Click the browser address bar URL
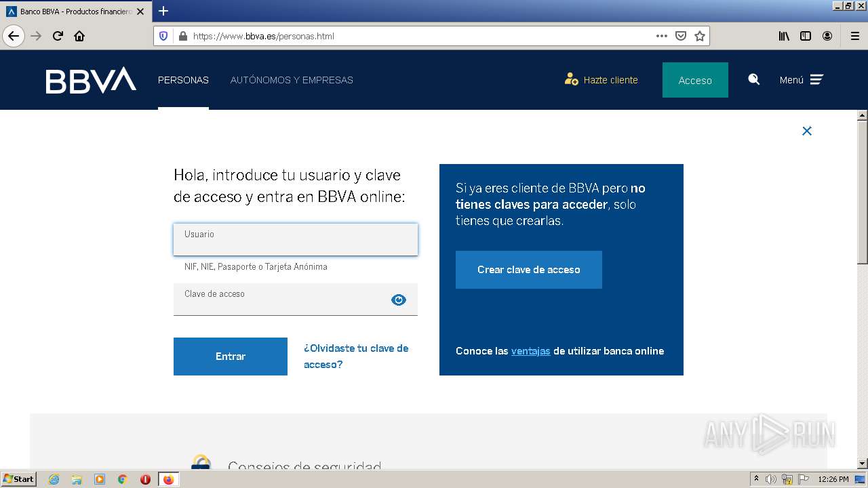The width and height of the screenshot is (868, 488). [264, 36]
